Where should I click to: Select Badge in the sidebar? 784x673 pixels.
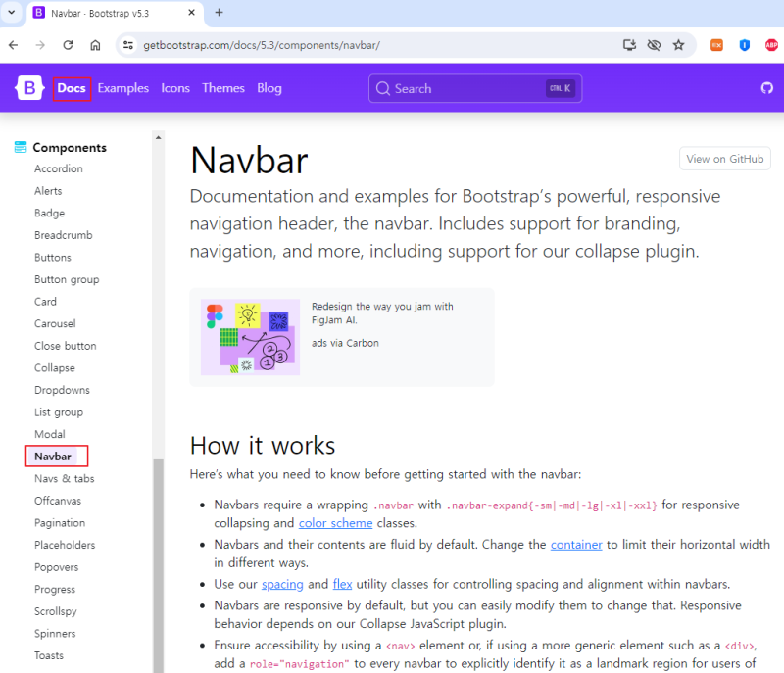(x=50, y=213)
